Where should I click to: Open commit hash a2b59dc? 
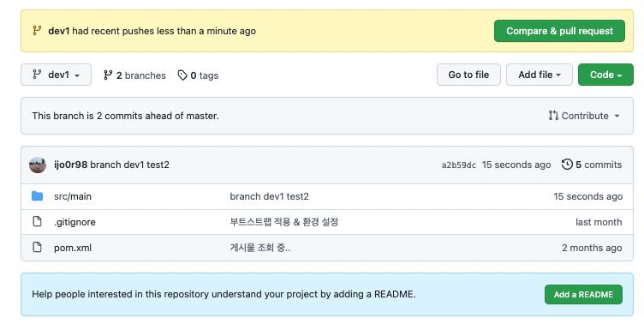point(459,165)
